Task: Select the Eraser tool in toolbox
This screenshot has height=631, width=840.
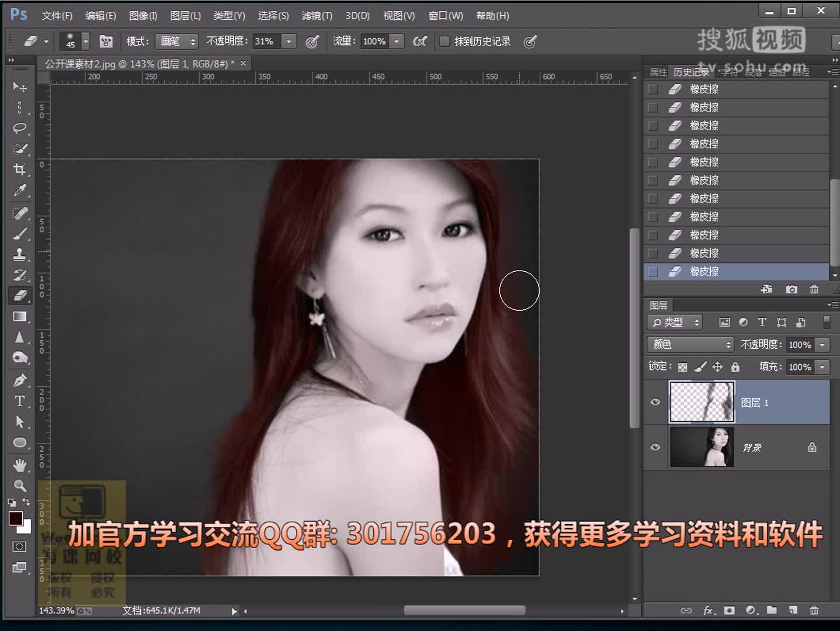Action: pyautogui.click(x=20, y=296)
